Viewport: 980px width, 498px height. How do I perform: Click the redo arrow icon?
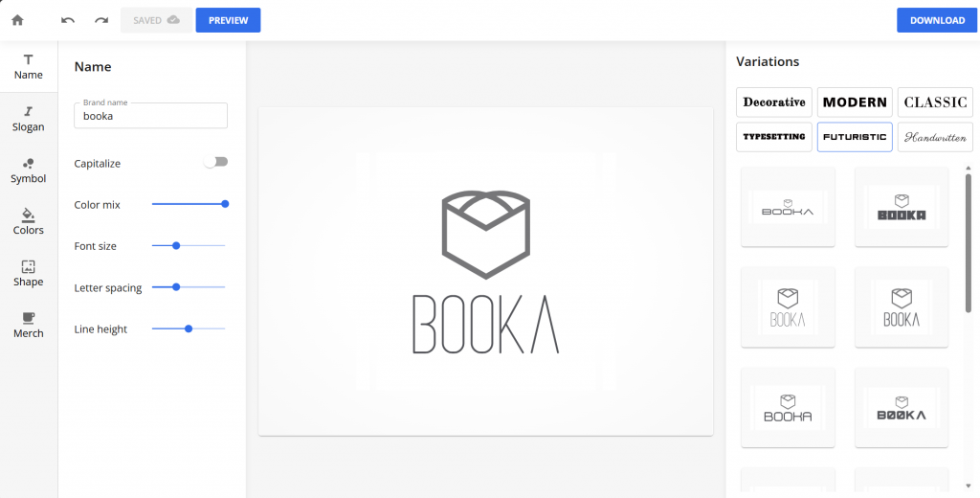pos(101,20)
